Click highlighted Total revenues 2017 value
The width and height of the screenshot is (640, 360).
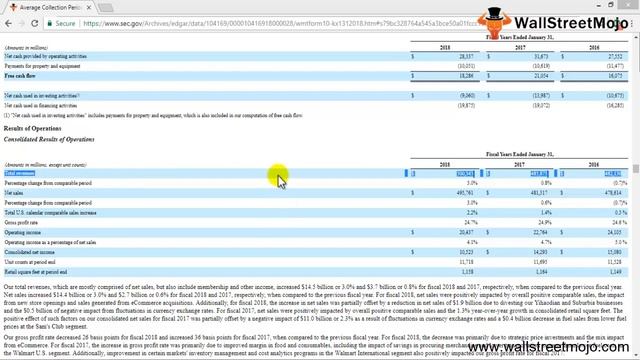coord(539,173)
